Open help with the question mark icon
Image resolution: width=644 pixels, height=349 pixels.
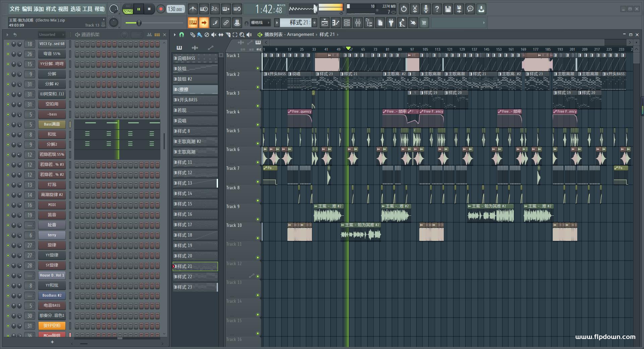(x=437, y=9)
